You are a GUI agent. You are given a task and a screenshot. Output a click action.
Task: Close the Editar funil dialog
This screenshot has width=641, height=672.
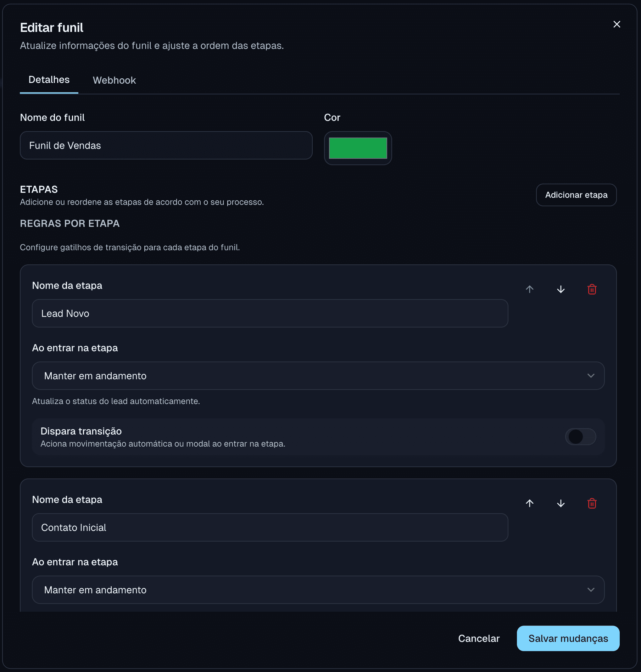tap(617, 24)
